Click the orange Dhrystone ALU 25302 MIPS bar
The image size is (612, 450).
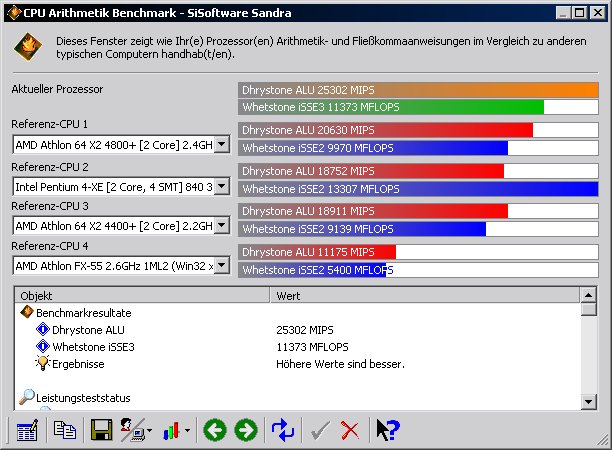(x=418, y=90)
